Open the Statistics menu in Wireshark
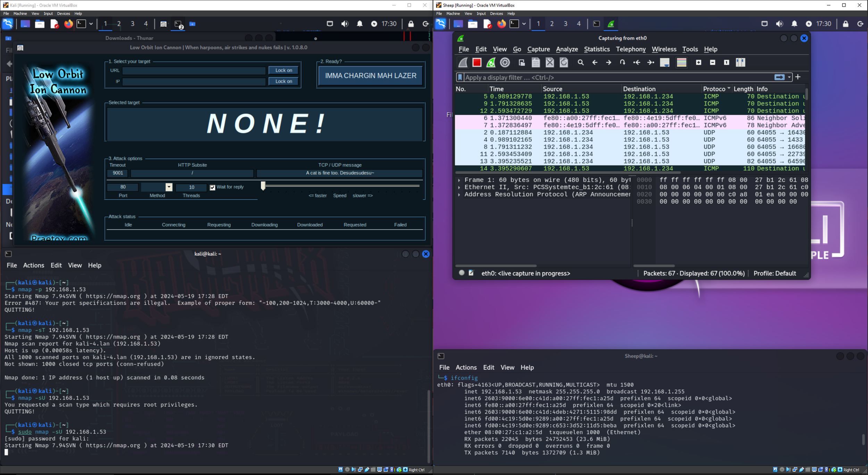Image resolution: width=868 pixels, height=475 pixels. [x=596, y=49]
